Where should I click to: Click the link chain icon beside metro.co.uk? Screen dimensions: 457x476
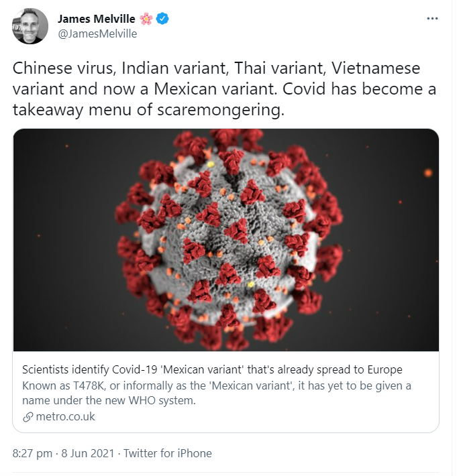coord(28,417)
